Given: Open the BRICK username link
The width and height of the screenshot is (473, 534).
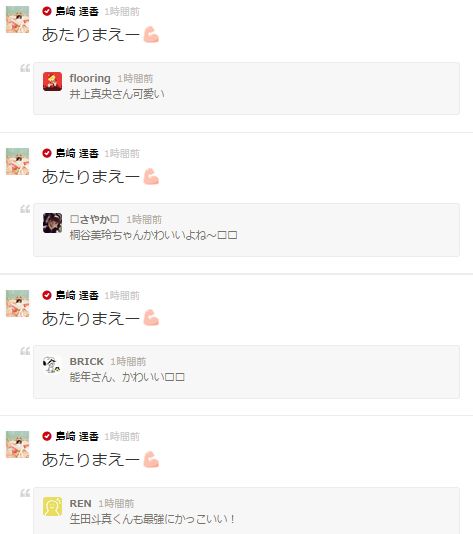Looking at the screenshot, I should (86, 361).
